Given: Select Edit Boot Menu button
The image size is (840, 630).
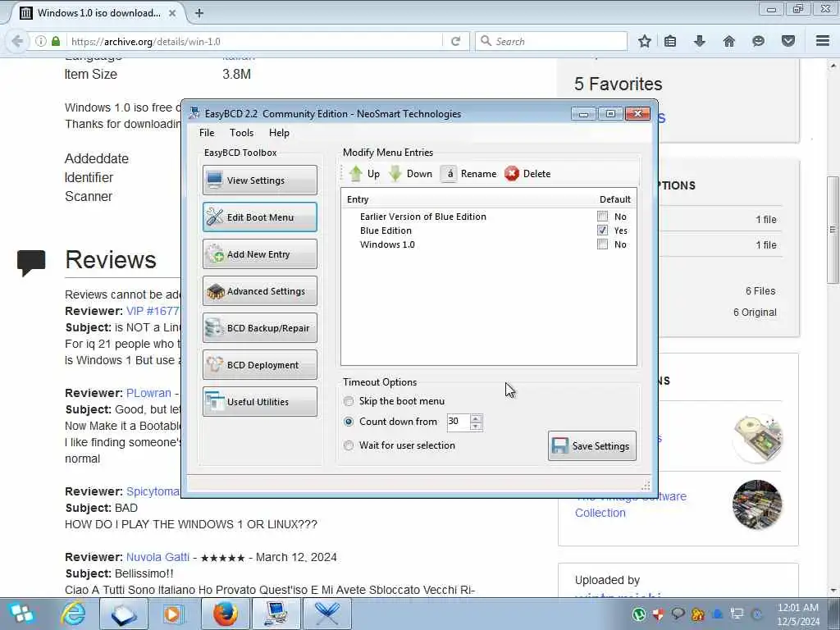Looking at the screenshot, I should click(x=260, y=217).
